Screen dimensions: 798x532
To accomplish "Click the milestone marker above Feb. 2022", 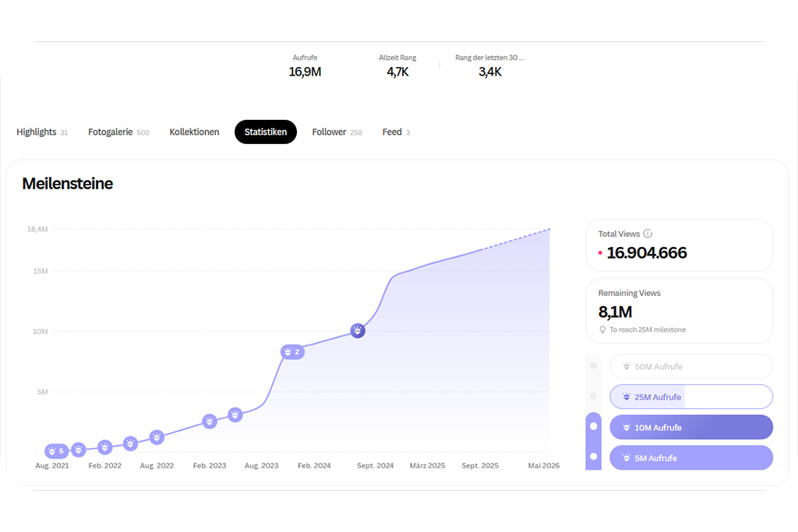I will [104, 447].
